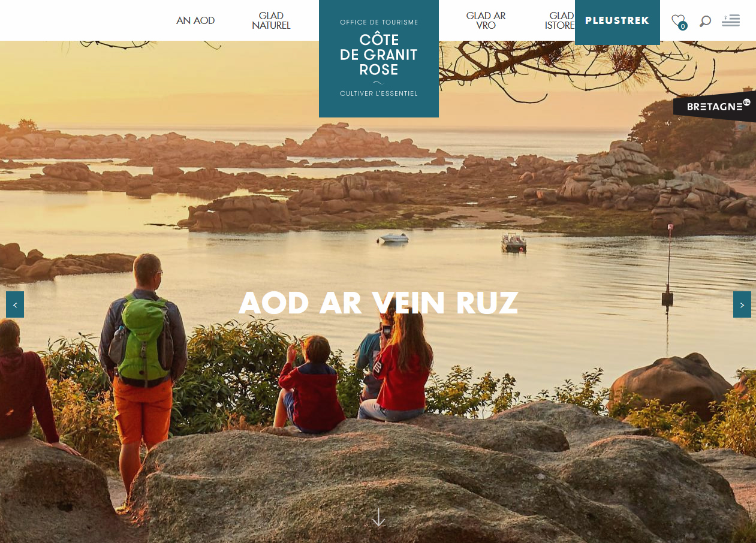Click the PLEUSTREK button

(618, 21)
